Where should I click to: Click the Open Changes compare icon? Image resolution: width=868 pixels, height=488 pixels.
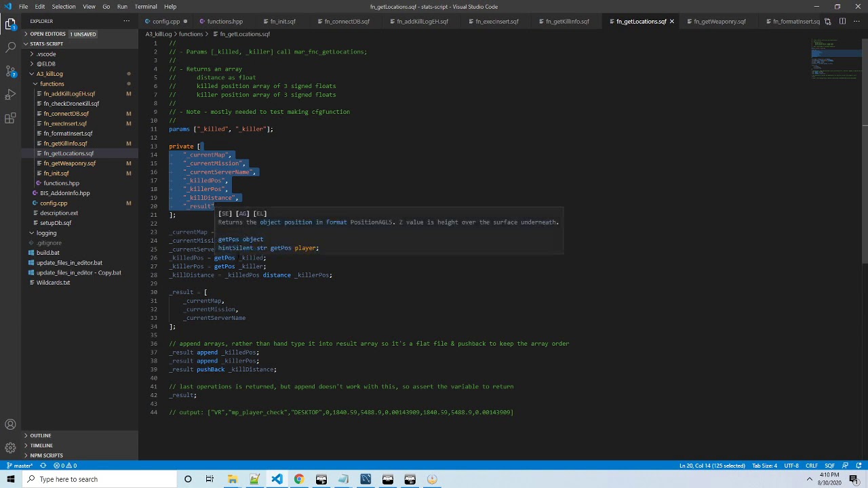click(827, 21)
